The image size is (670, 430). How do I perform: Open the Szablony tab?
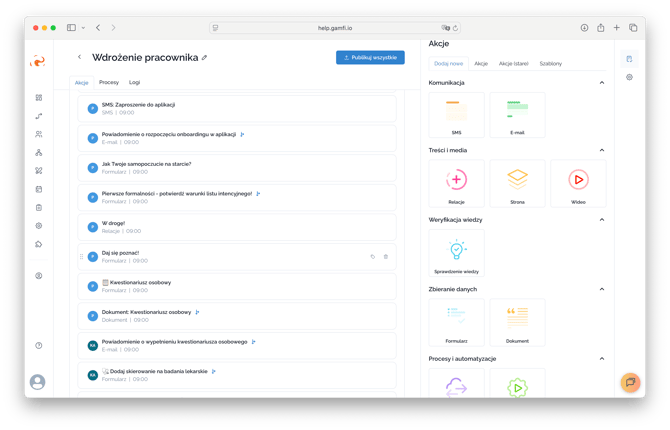tap(550, 63)
